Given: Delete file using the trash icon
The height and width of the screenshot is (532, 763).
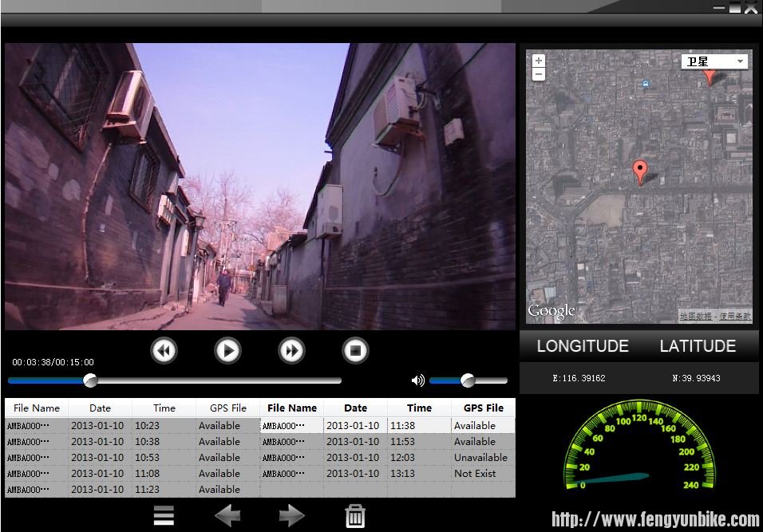Looking at the screenshot, I should (355, 516).
